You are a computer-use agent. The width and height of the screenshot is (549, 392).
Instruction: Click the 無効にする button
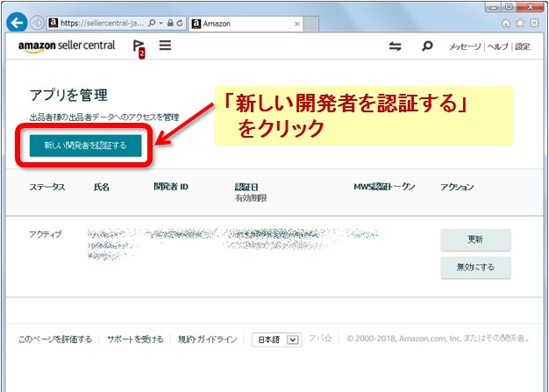[475, 268]
